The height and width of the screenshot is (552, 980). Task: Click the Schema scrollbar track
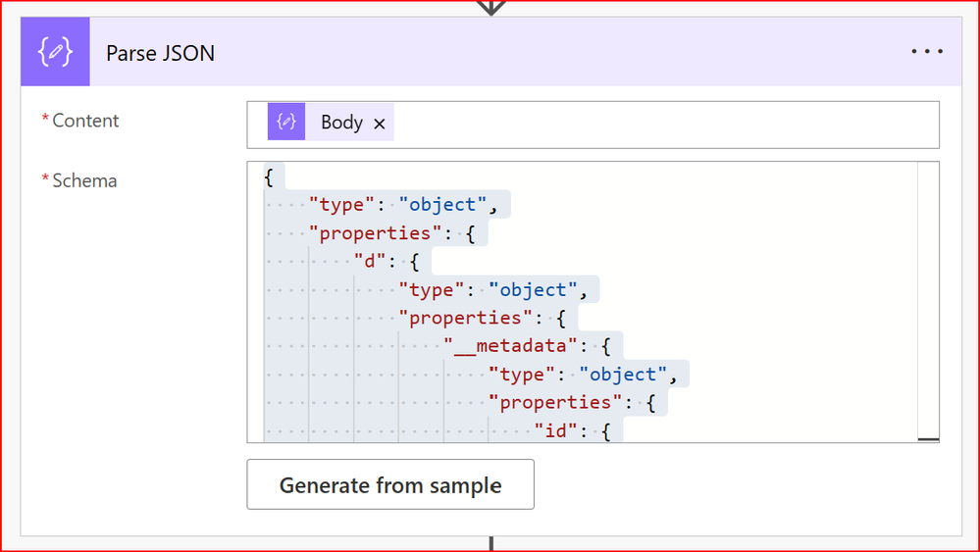click(928, 302)
